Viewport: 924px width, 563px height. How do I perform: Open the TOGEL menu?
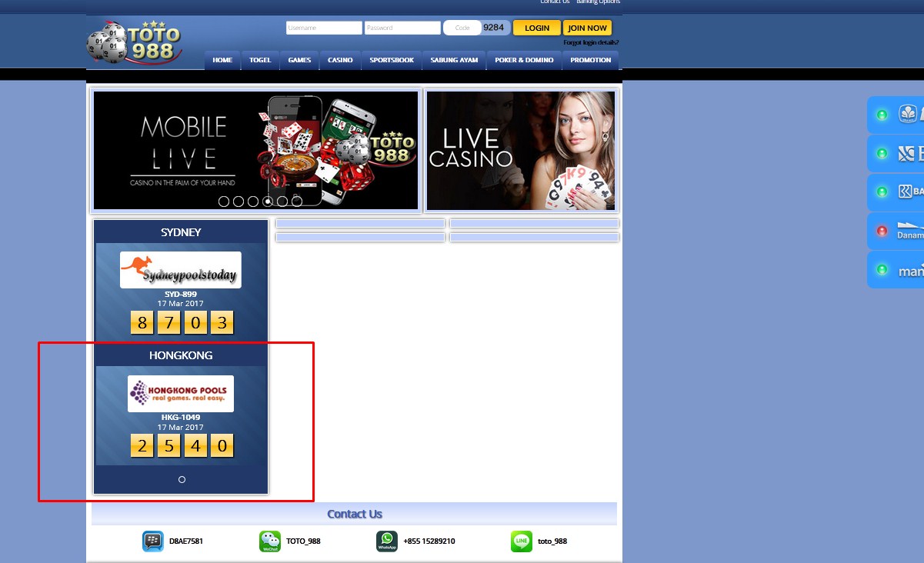pos(260,60)
